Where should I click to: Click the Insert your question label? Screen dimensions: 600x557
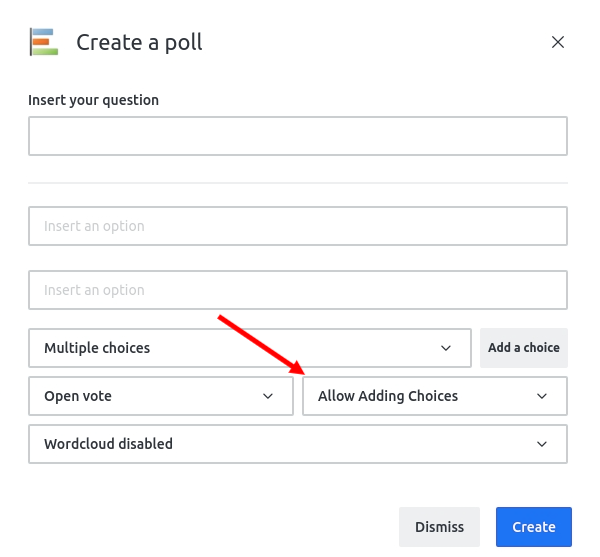click(x=93, y=100)
